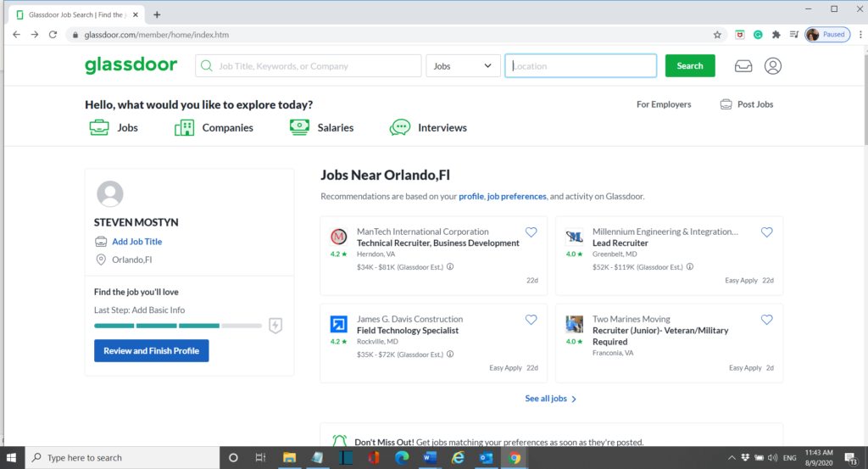The width and height of the screenshot is (868, 469).
Task: Click the Grammarly extension icon
Action: coord(758,34)
